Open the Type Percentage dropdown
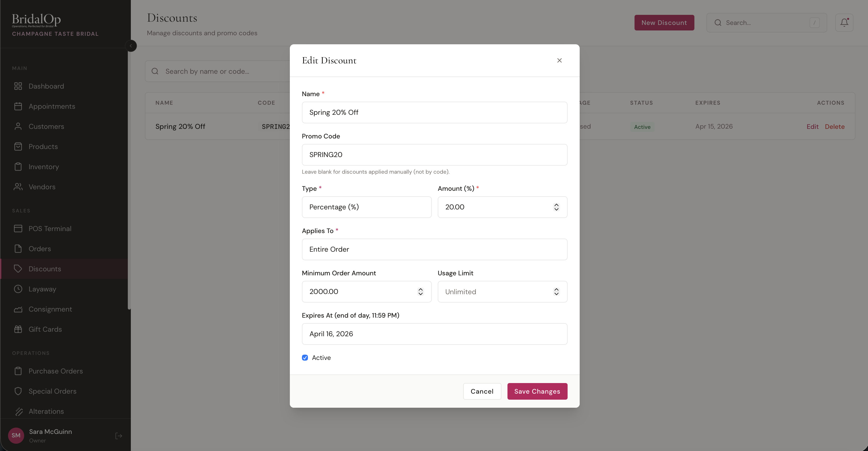The image size is (868, 451). pyautogui.click(x=367, y=207)
